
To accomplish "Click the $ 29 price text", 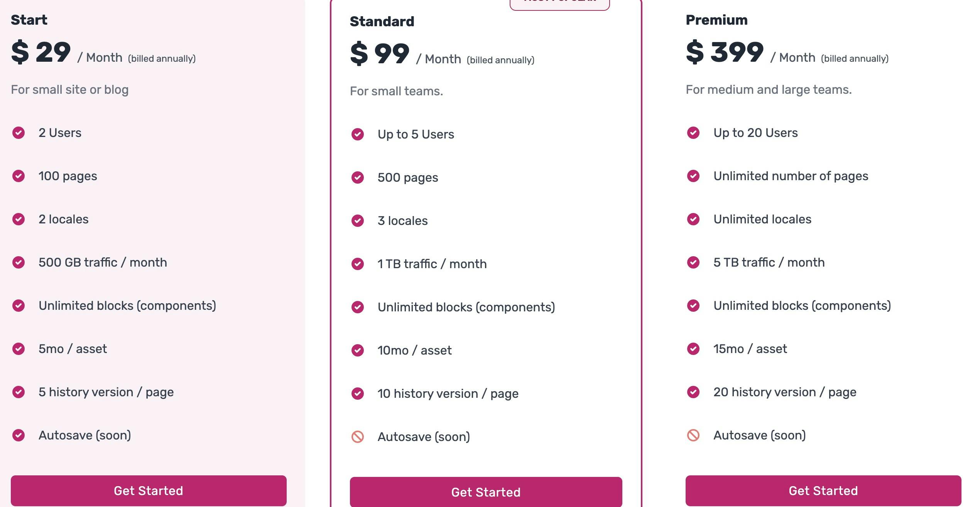I will coord(41,52).
